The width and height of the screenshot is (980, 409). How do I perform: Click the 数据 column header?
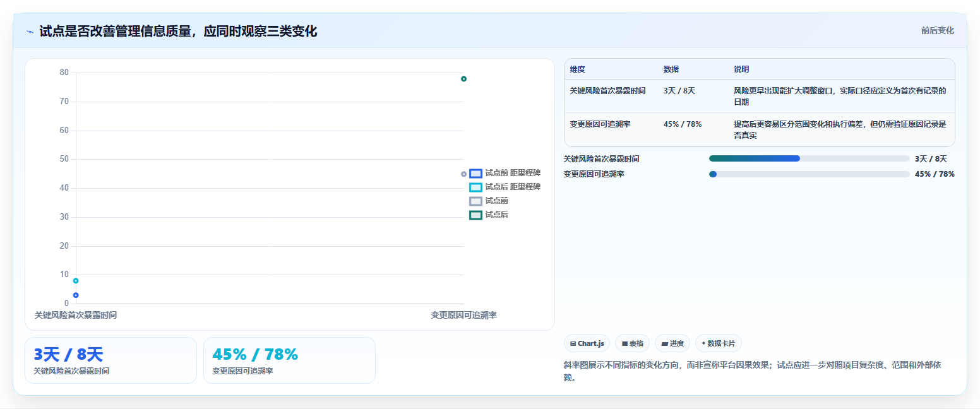671,69
